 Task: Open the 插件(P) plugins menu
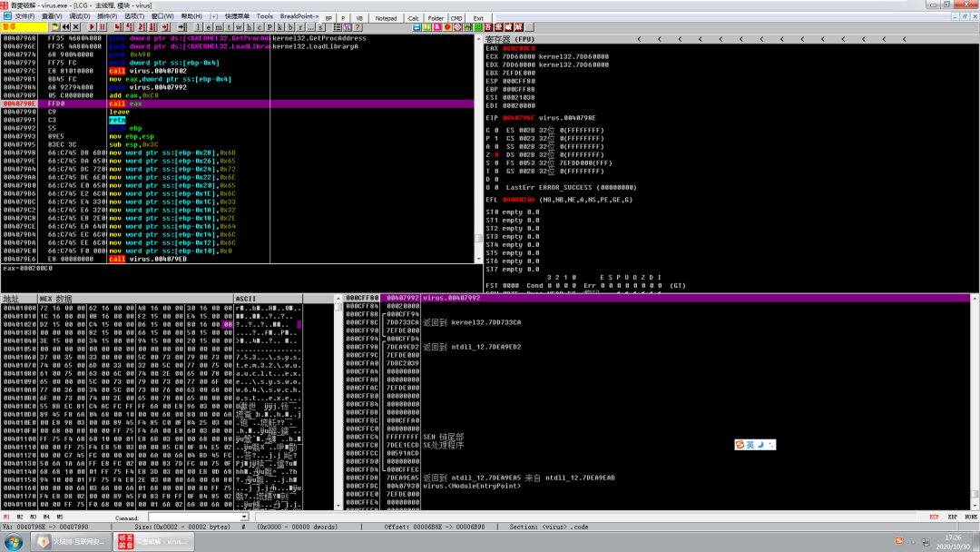tap(107, 16)
